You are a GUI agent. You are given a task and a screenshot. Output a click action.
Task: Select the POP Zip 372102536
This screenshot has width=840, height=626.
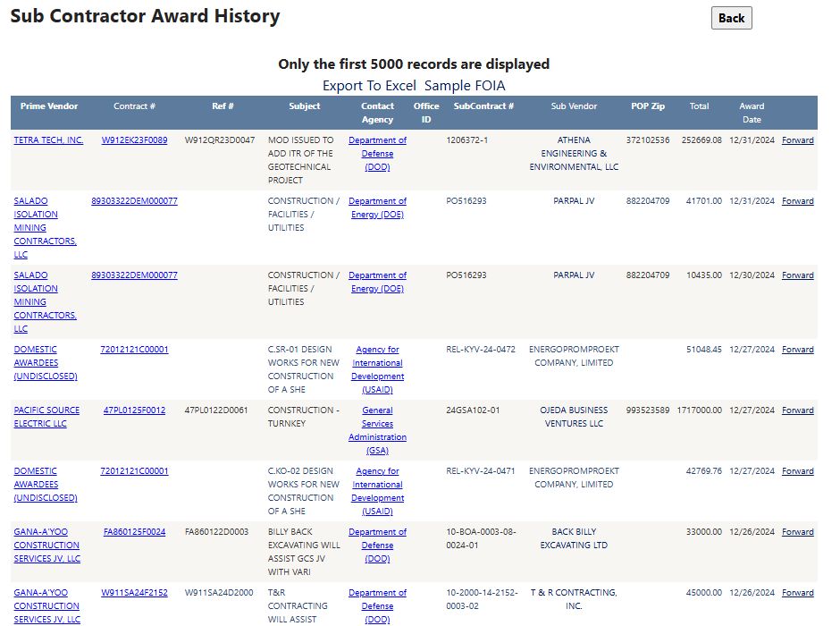click(x=648, y=140)
